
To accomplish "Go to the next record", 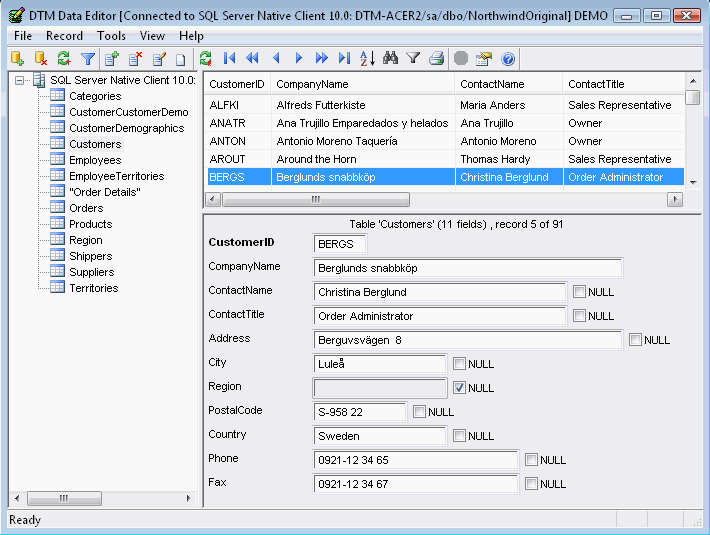I will [298, 58].
